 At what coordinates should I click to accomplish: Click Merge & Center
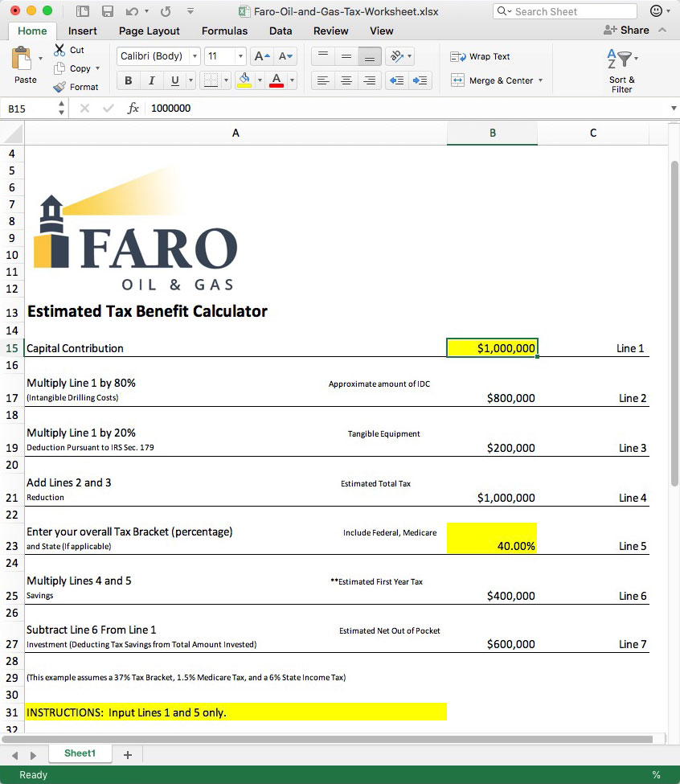[x=493, y=80]
